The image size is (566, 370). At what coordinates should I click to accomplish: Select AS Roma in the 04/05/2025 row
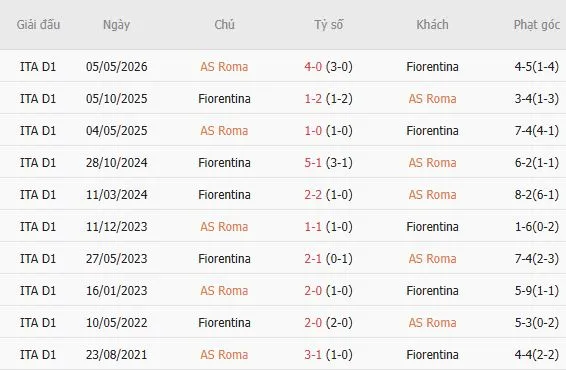coord(224,131)
